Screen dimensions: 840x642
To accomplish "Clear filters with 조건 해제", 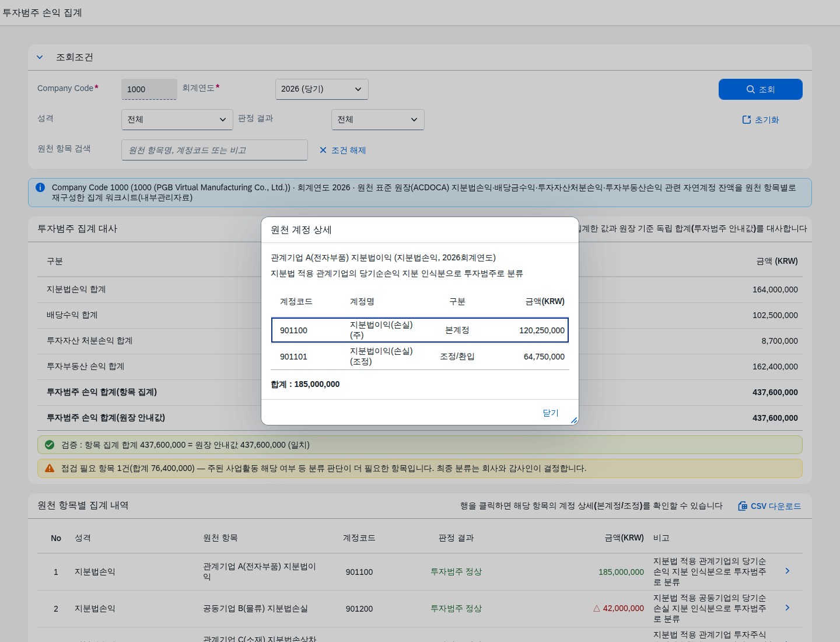I will tap(342, 150).
